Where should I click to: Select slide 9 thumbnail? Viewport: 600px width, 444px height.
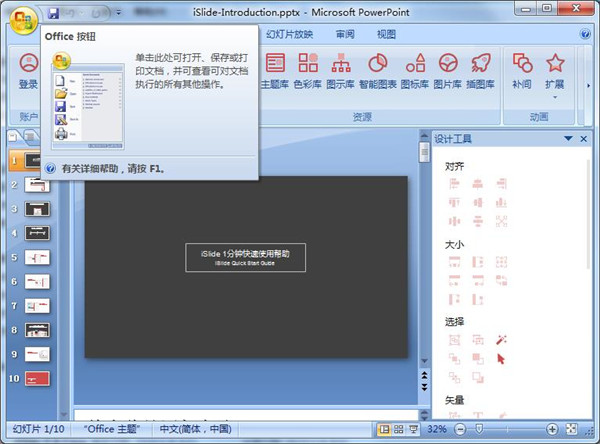[37, 354]
